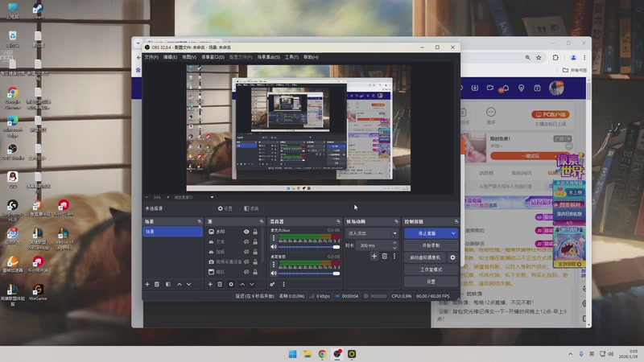644x362 pixels.
Task: Bookmark page with Chrome star icon
Action: pyautogui.click(x=539, y=57)
